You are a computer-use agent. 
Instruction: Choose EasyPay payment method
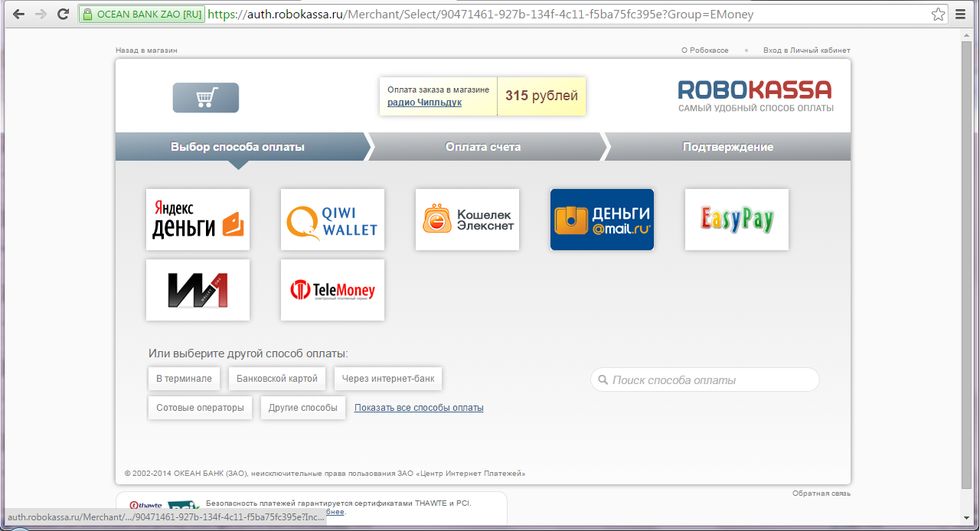tap(737, 220)
